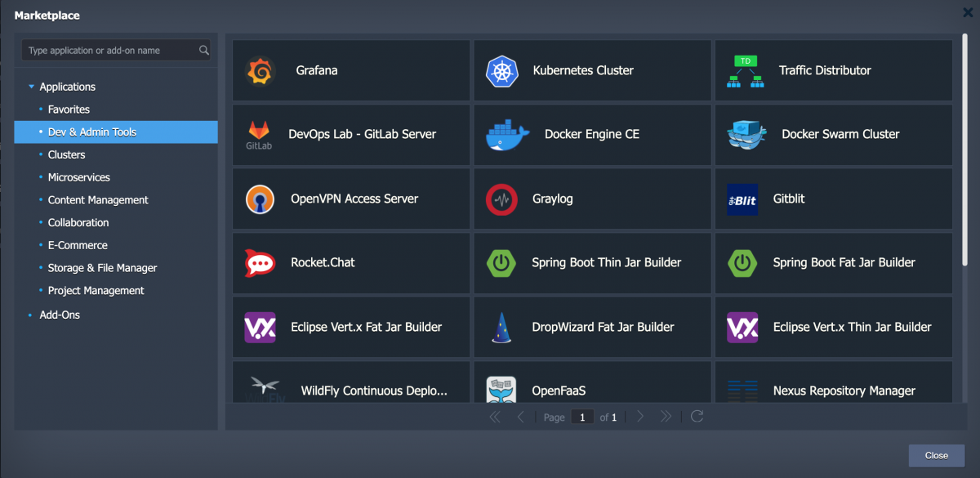Viewport: 980px width, 478px height.
Task: Go to the last page arrow
Action: (x=666, y=417)
